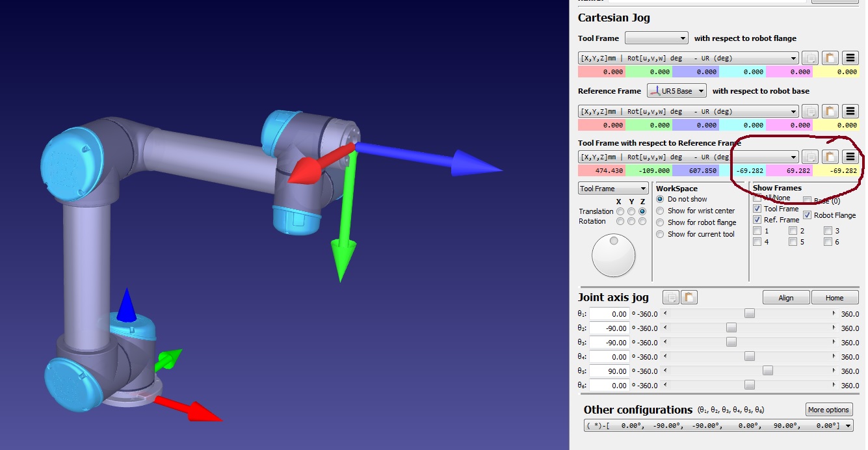Disable the Tool Frame checkbox in Show Frames
Viewport: 868px width, 450px height.
pyautogui.click(x=757, y=209)
